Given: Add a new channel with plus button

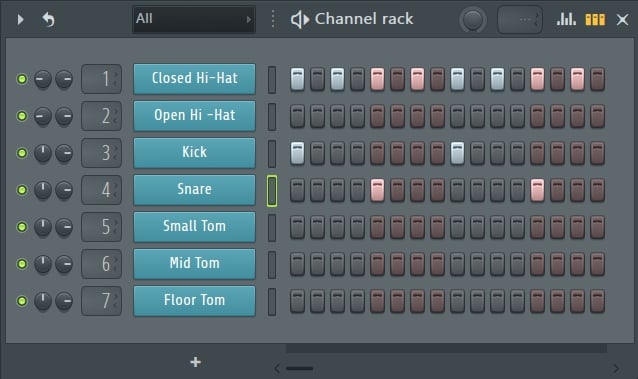Looking at the screenshot, I should pyautogui.click(x=195, y=362).
